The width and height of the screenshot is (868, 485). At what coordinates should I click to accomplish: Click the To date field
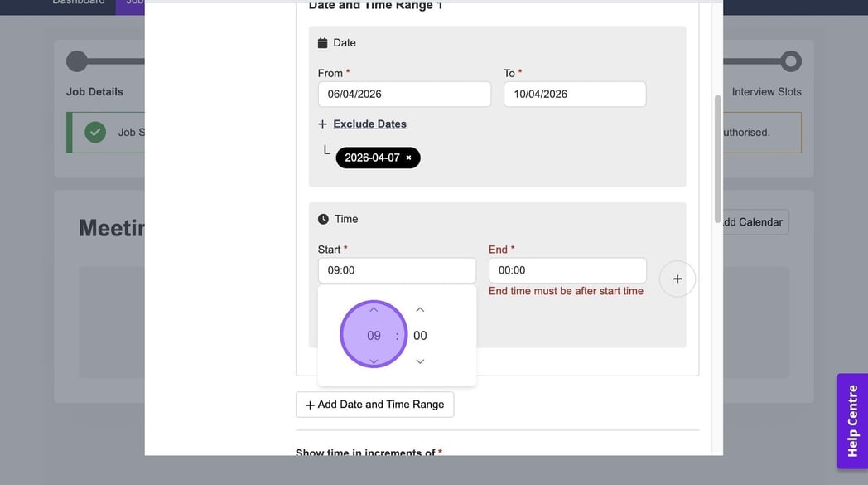[x=574, y=94]
